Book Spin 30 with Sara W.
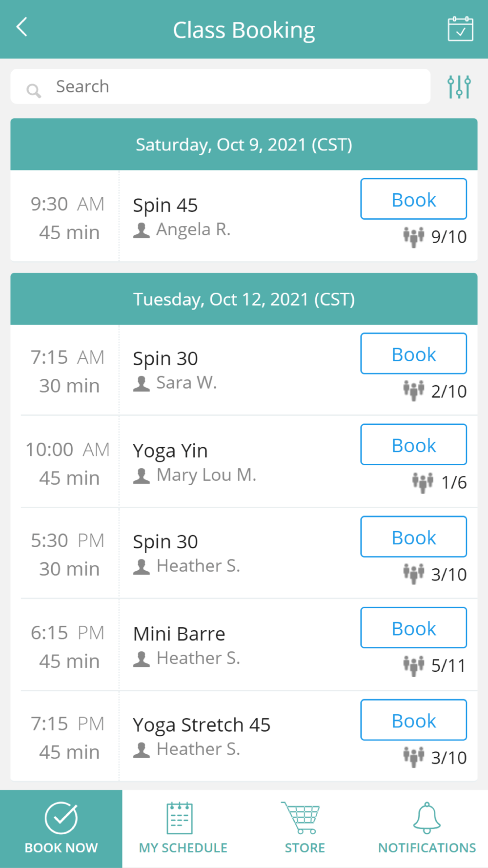 [413, 354]
